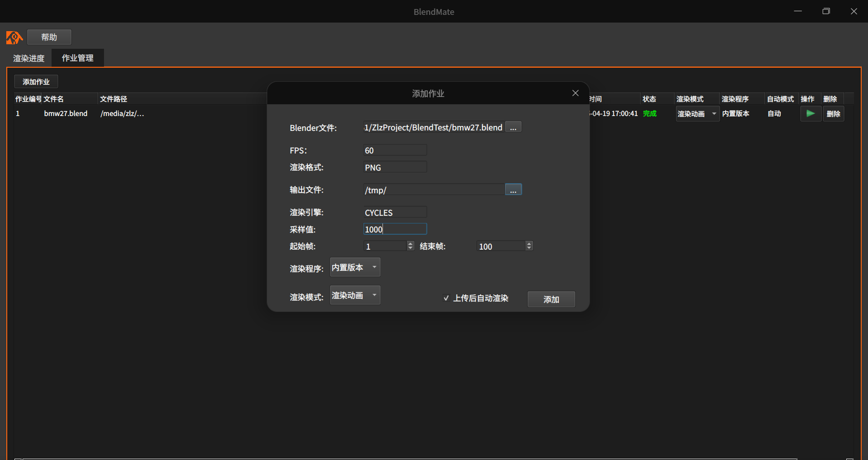Image resolution: width=868 pixels, height=460 pixels.
Task: Click the Add button in dialog
Action: [x=551, y=299]
